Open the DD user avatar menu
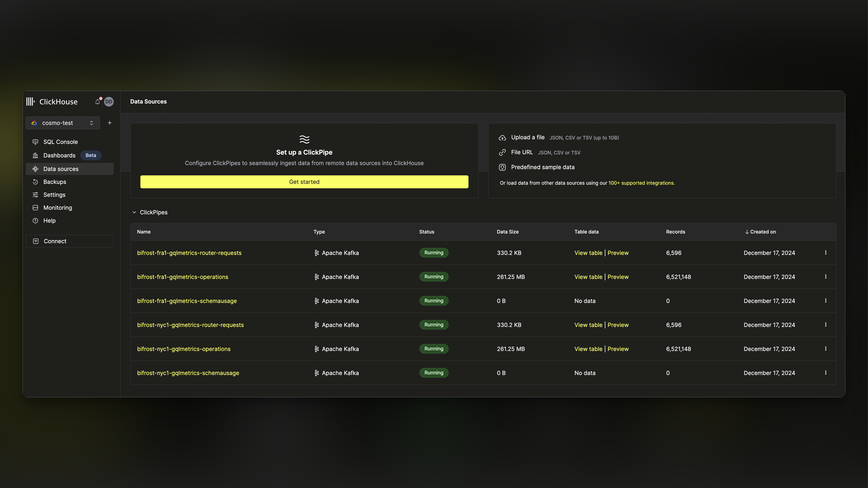 [x=108, y=102]
